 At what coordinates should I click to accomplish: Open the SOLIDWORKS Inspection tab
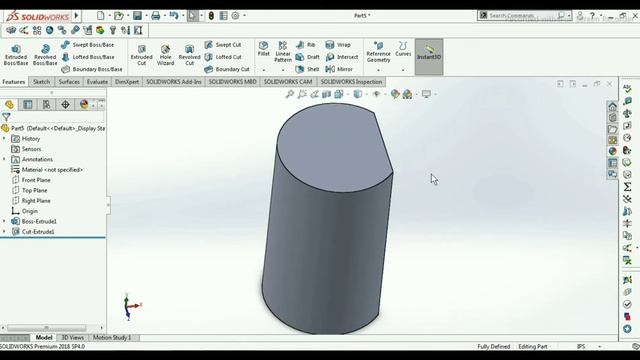click(x=351, y=82)
